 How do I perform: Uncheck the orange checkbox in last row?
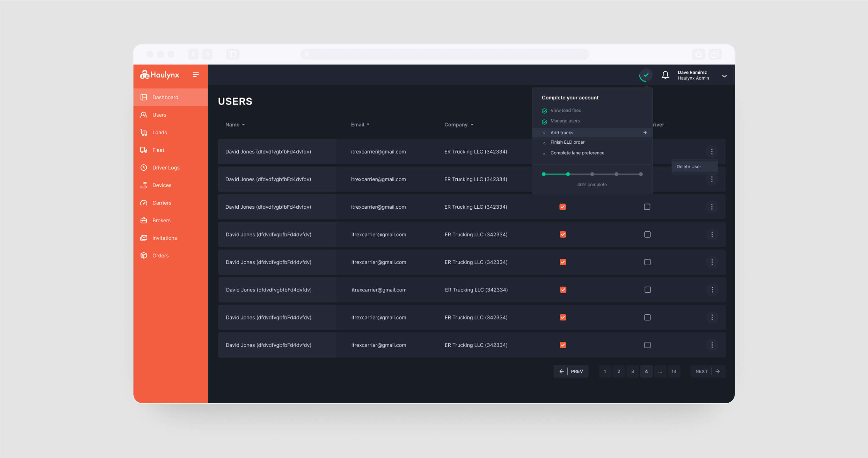563,345
